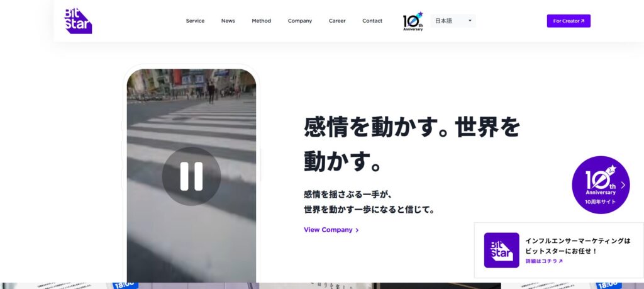The height and width of the screenshot is (289, 644).
Task: Open the Career page link
Action: click(337, 21)
